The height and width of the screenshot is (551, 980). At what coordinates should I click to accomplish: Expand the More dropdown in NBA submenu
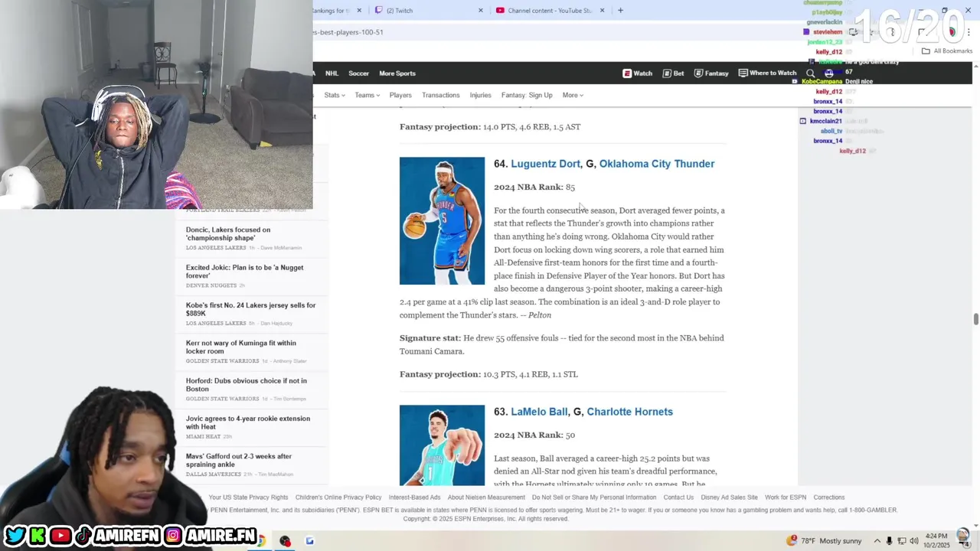pyautogui.click(x=573, y=96)
